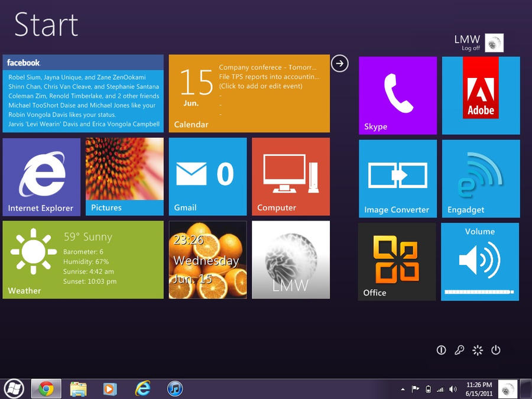Click Log off under LMW
Viewport: 532px width, 399px height.
pos(471,48)
